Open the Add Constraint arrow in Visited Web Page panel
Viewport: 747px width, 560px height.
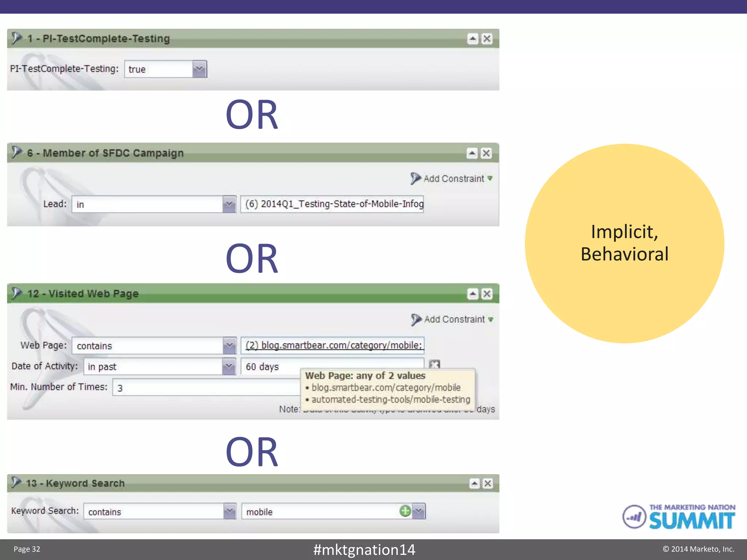[x=491, y=319]
